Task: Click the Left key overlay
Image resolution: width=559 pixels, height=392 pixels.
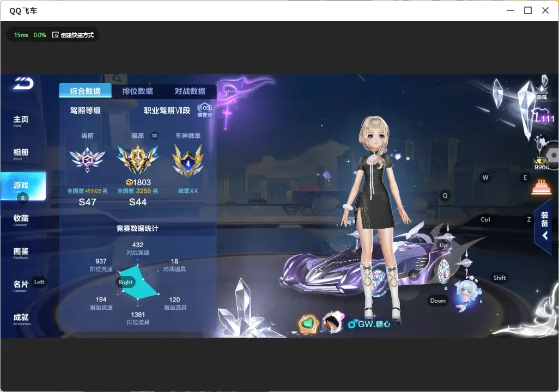Action: 39,282
